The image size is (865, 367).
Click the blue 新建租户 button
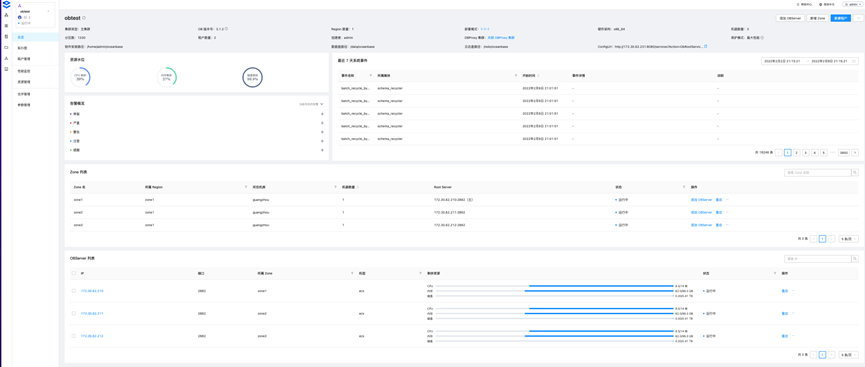pos(841,18)
